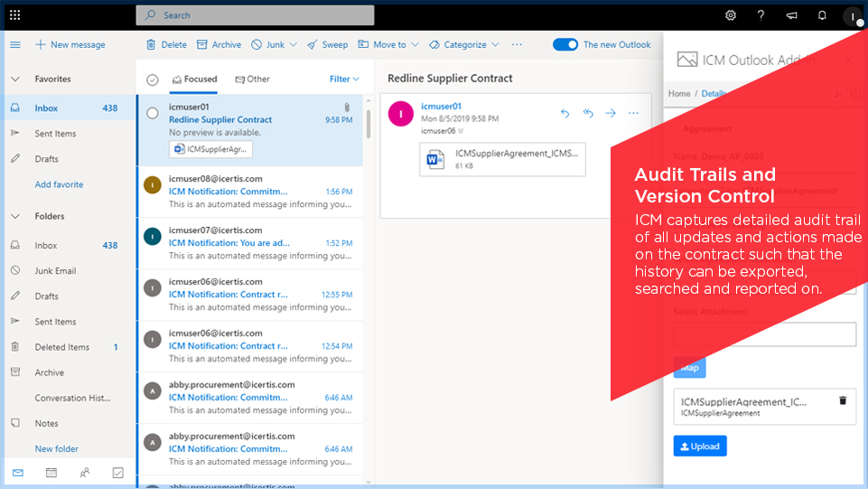
Task: Switch to Calendar module
Action: (51, 473)
